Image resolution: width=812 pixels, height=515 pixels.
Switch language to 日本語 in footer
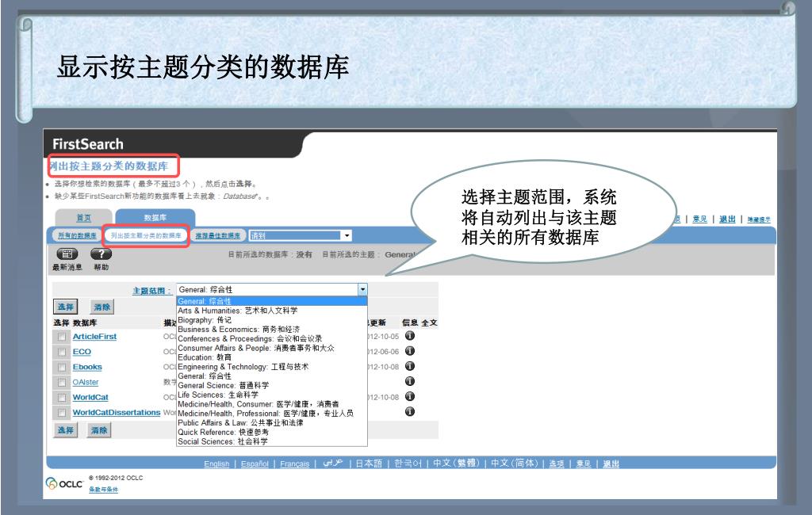(x=369, y=463)
